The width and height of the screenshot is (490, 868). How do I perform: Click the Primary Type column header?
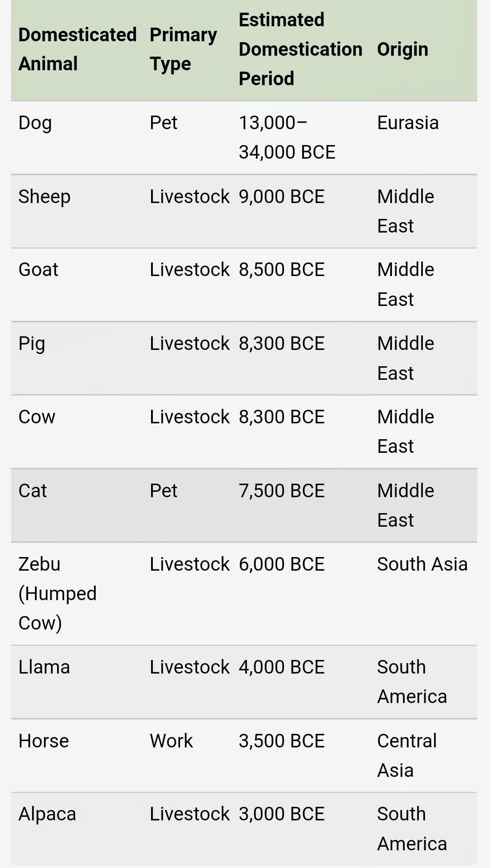coord(183,49)
